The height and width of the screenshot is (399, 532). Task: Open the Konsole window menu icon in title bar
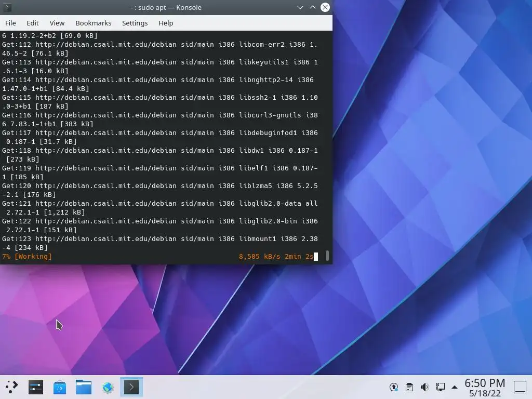point(7,7)
